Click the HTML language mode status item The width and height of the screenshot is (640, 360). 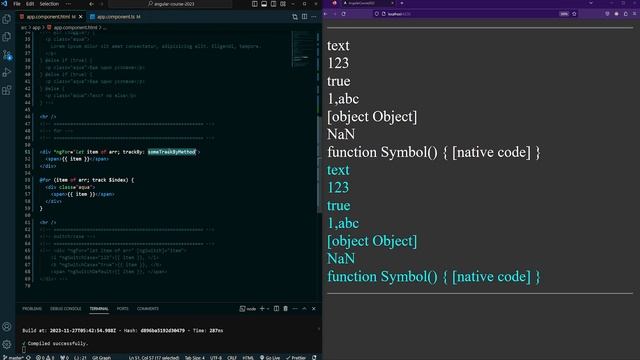[248, 358]
